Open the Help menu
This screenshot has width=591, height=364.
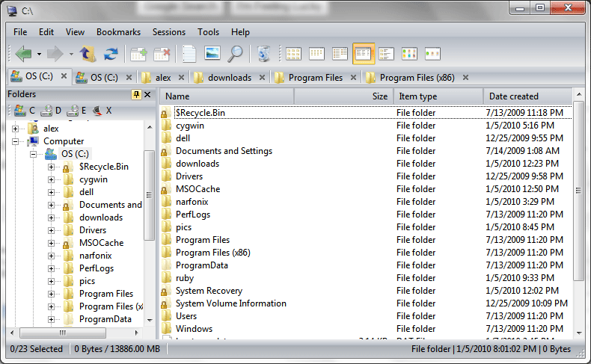(240, 32)
